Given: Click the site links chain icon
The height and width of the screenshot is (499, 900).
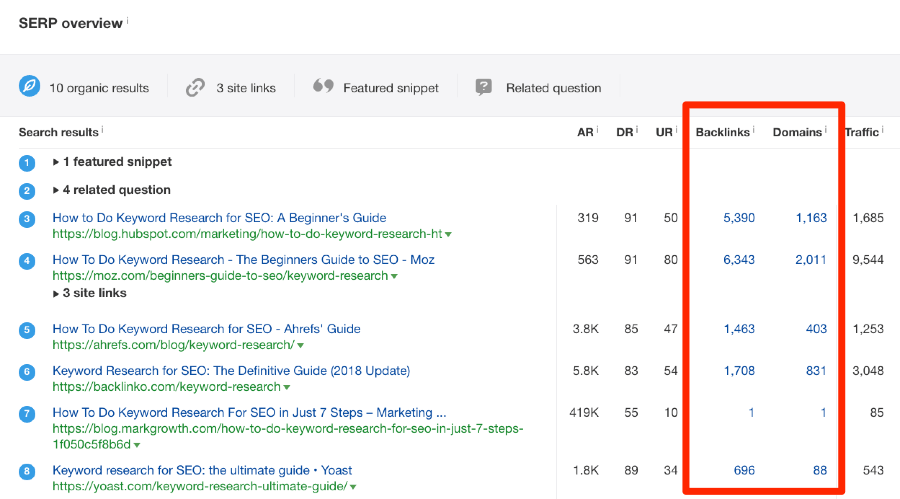Looking at the screenshot, I should (195, 87).
